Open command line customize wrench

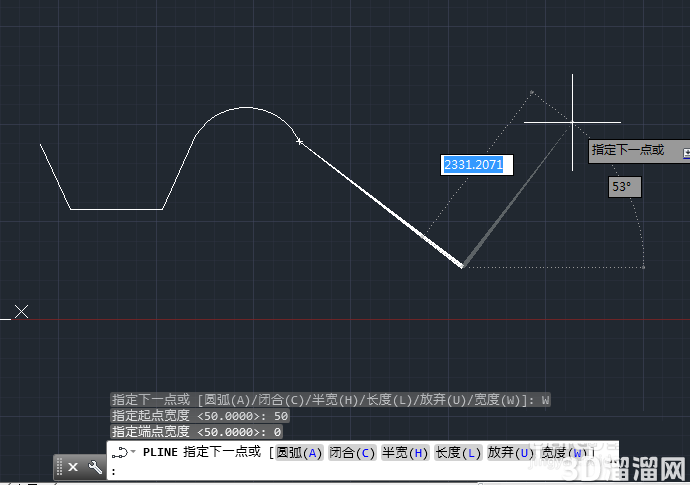point(95,467)
